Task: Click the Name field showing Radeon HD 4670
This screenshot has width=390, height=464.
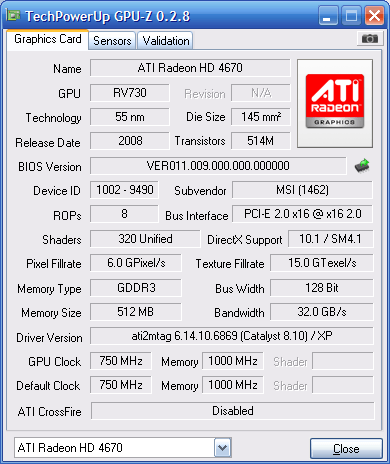Action: [x=190, y=68]
